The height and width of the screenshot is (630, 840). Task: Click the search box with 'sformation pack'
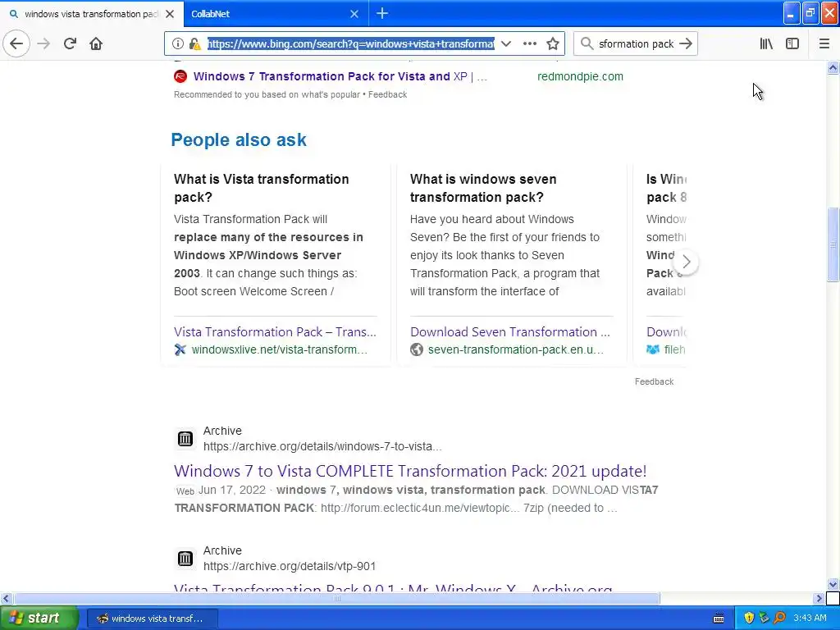click(636, 43)
